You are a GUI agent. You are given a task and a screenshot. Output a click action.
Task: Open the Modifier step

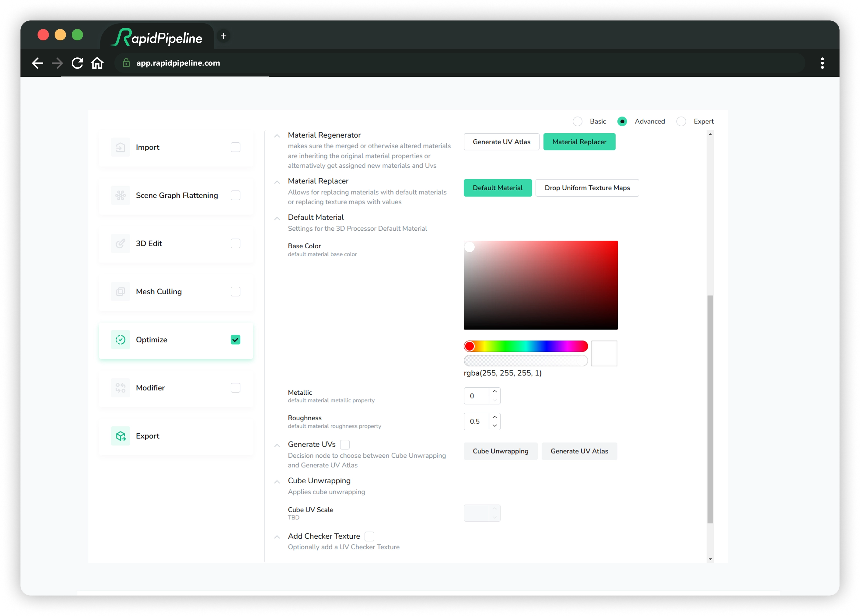pos(175,388)
